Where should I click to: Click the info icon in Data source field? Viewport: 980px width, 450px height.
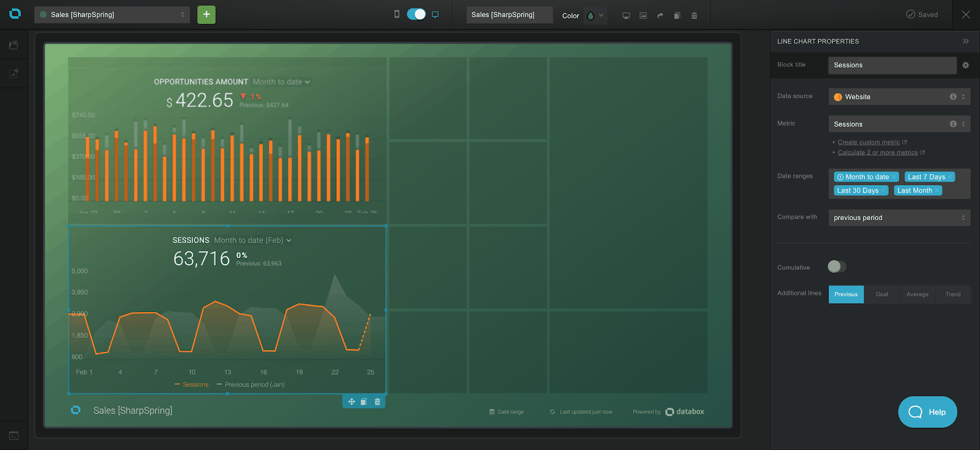[953, 97]
